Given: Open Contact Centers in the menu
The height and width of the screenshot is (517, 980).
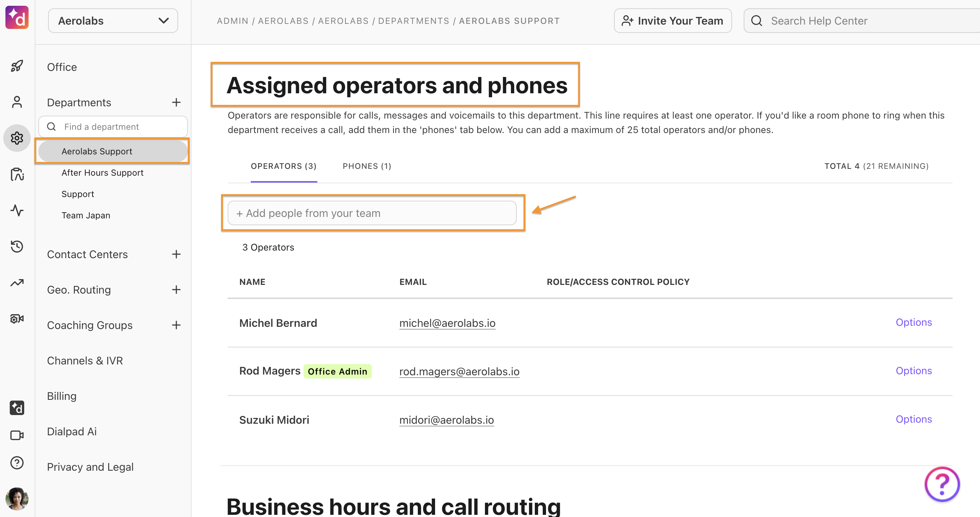Looking at the screenshot, I should [87, 254].
